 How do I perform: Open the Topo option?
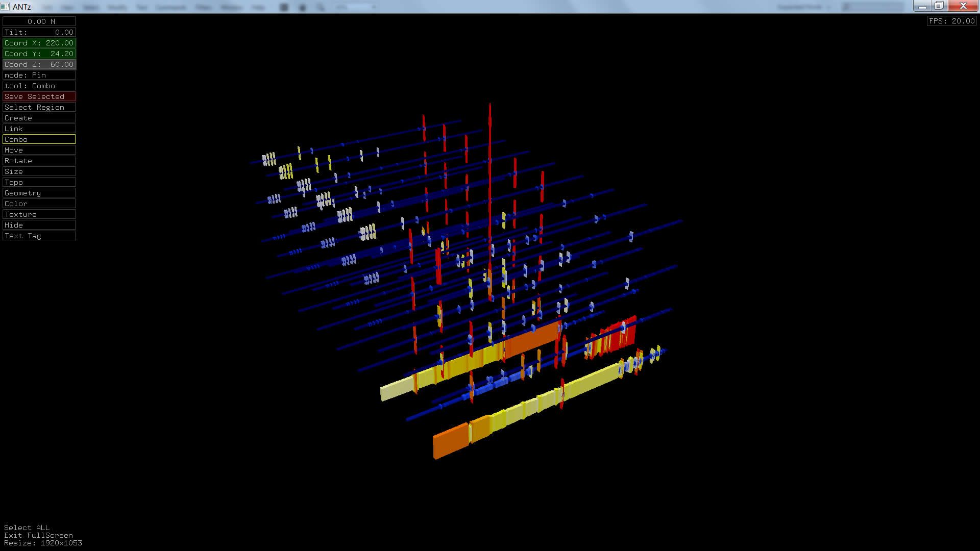pyautogui.click(x=39, y=182)
